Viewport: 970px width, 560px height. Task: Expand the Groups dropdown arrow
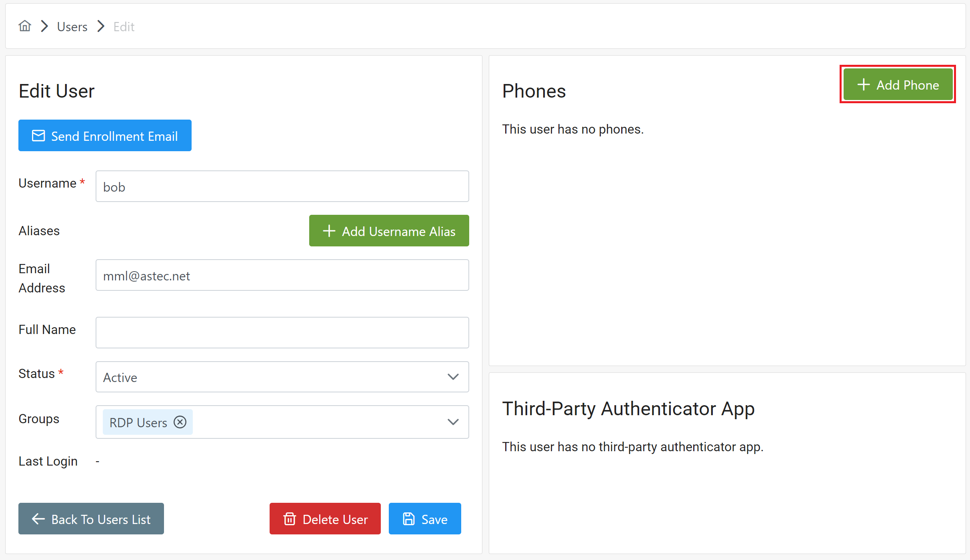click(453, 422)
